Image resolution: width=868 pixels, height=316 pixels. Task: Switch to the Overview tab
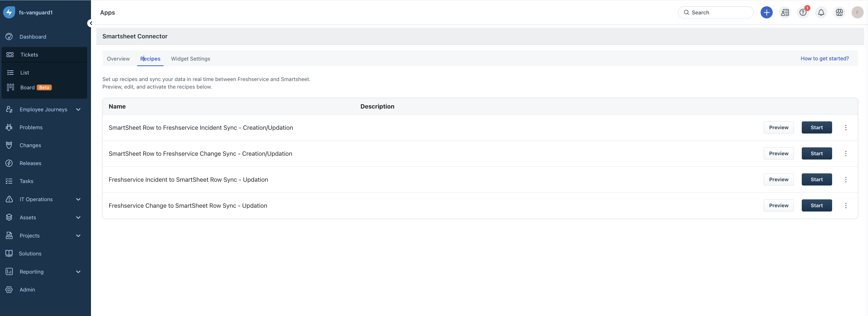pyautogui.click(x=118, y=59)
